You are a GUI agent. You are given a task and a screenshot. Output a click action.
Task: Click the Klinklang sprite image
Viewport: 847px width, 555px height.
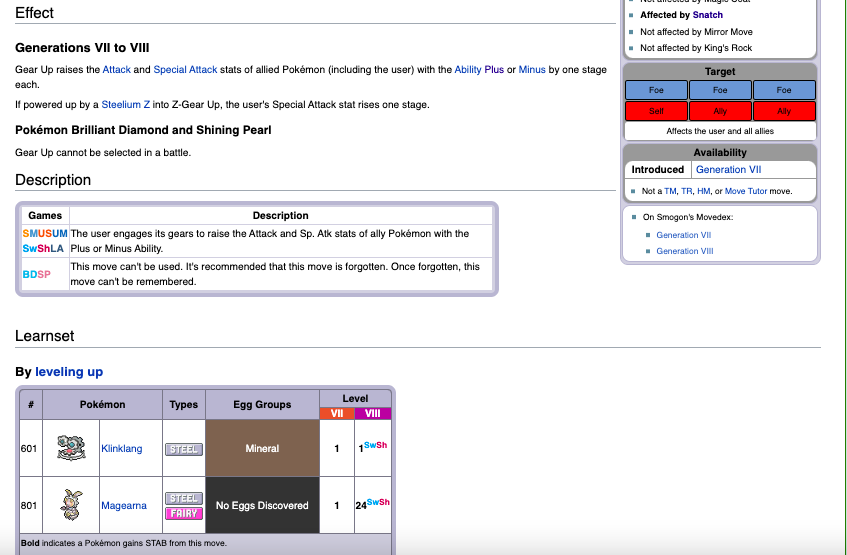(x=70, y=448)
